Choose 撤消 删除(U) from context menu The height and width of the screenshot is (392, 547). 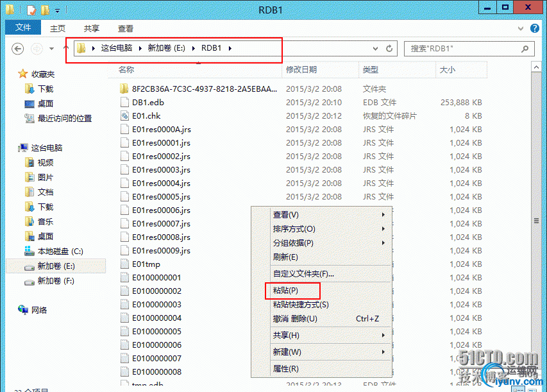point(330,319)
